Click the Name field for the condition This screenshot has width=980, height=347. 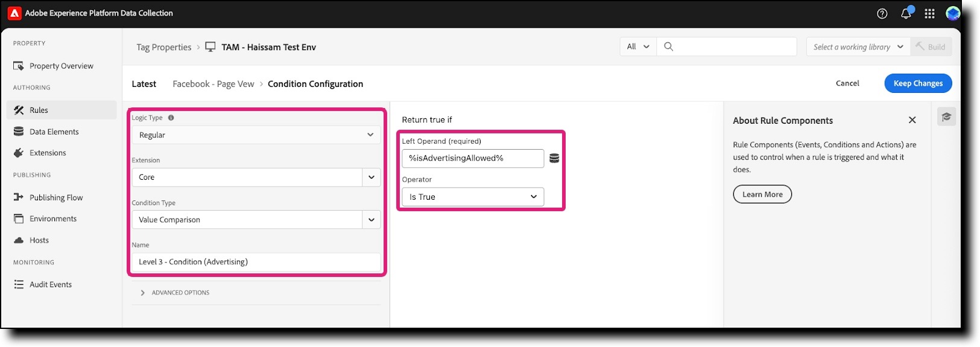coord(256,262)
